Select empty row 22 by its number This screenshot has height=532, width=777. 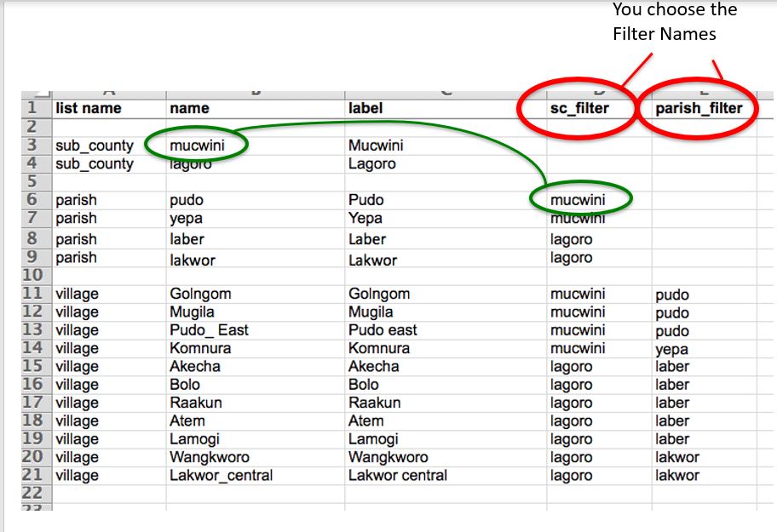[32, 493]
